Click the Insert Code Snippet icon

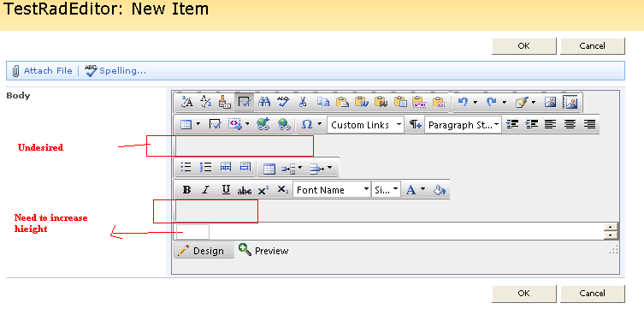pos(235,125)
